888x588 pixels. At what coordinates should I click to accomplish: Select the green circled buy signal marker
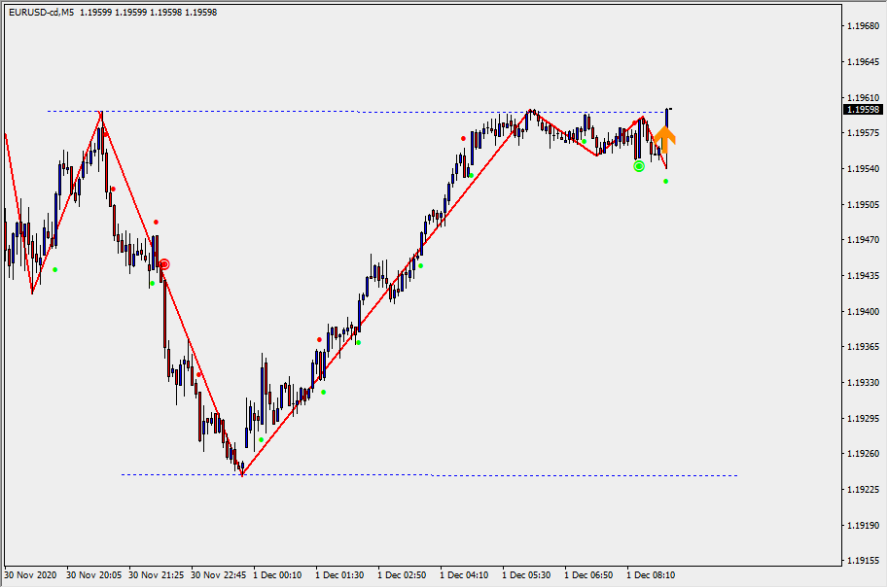(639, 166)
